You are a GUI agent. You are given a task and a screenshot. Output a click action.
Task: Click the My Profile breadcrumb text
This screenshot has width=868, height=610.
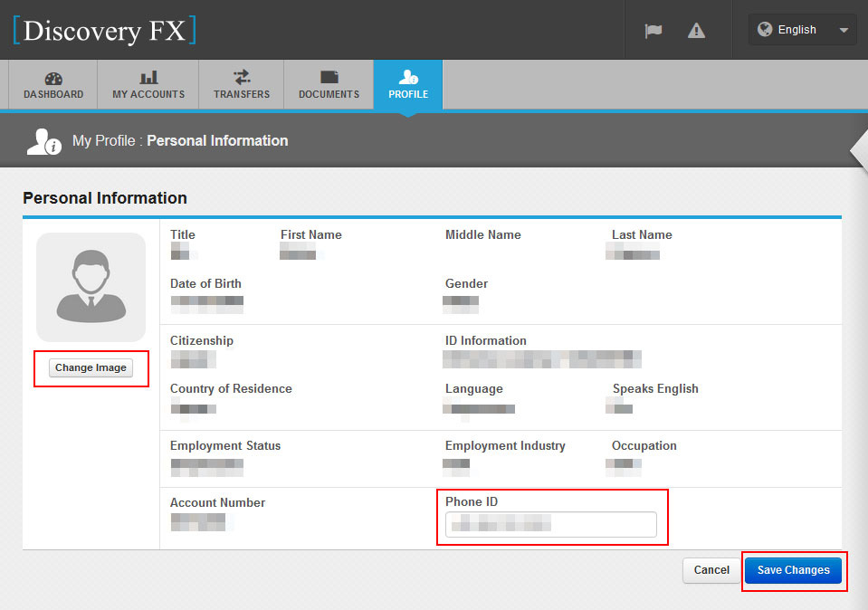pyautogui.click(x=106, y=141)
